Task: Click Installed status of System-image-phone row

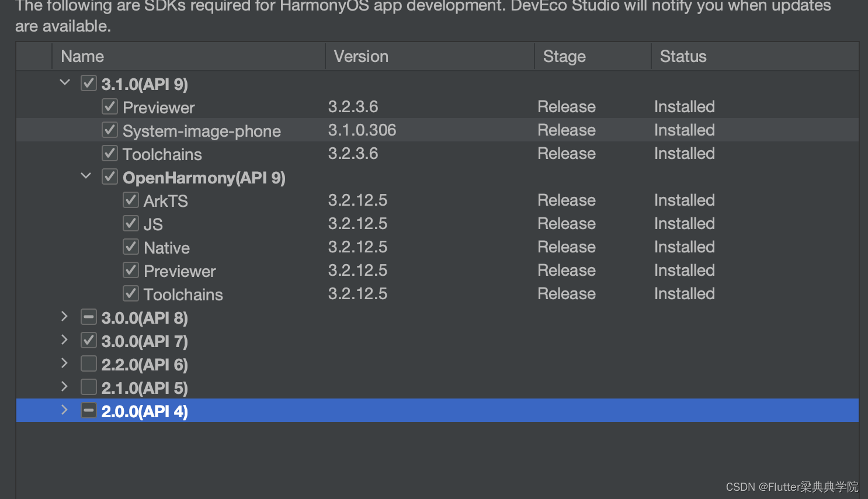Action: pyautogui.click(x=685, y=130)
